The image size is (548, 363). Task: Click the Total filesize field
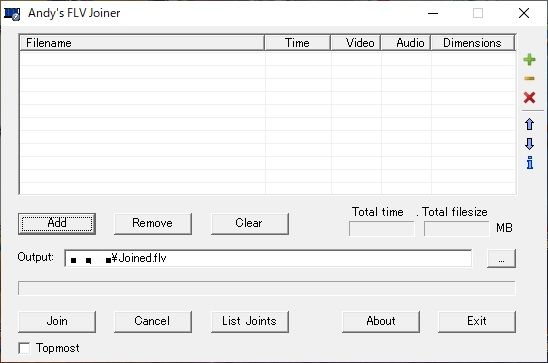(456, 229)
